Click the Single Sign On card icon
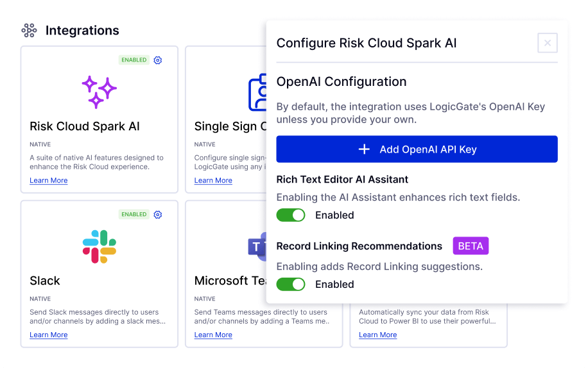The image size is (588, 368). pyautogui.click(x=257, y=93)
